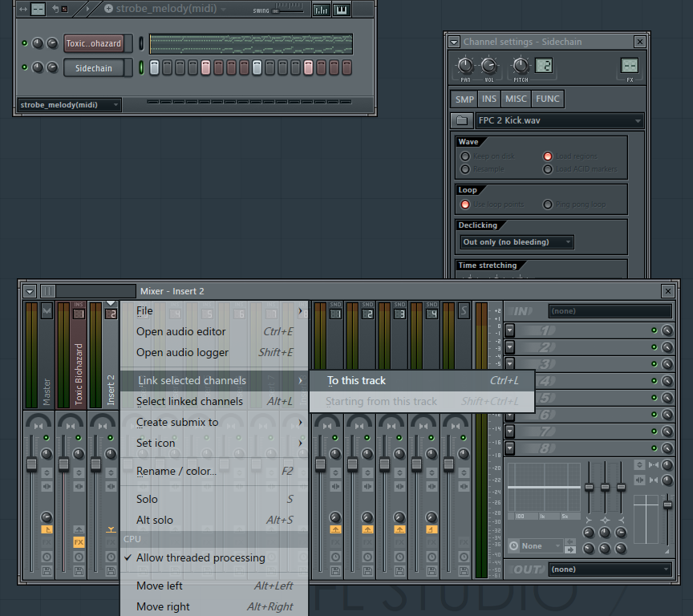The image size is (693, 616).
Task: Click the save icon on the Master track
Action: pos(47,571)
